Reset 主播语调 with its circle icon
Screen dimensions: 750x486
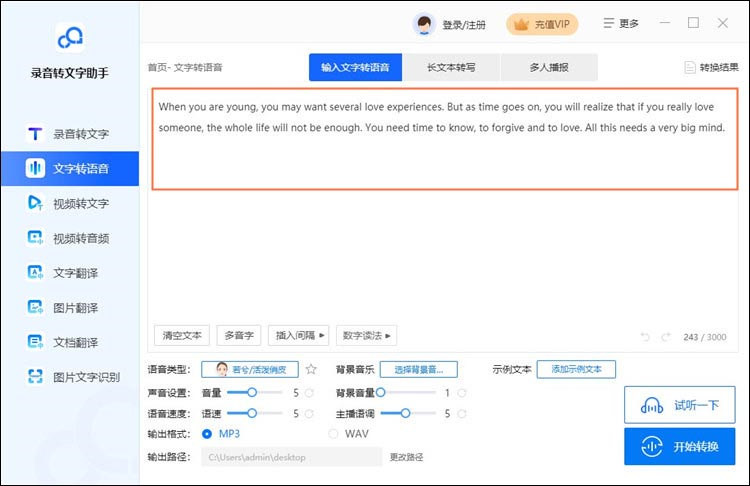[462, 413]
